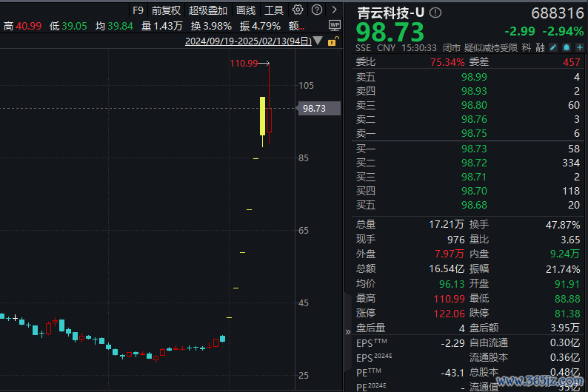Open the 工具 tools menu
The height and width of the screenshot is (392, 588).
[x=274, y=10]
